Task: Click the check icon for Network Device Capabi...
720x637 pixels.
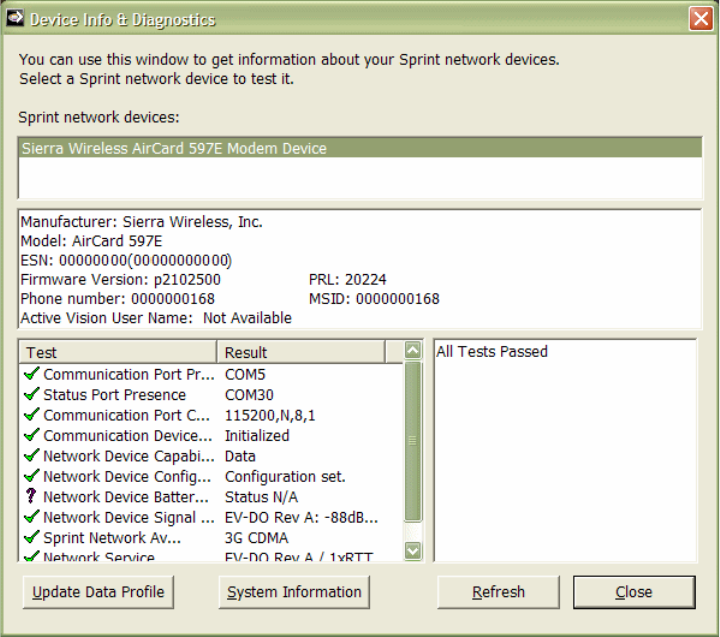Action: (x=31, y=456)
